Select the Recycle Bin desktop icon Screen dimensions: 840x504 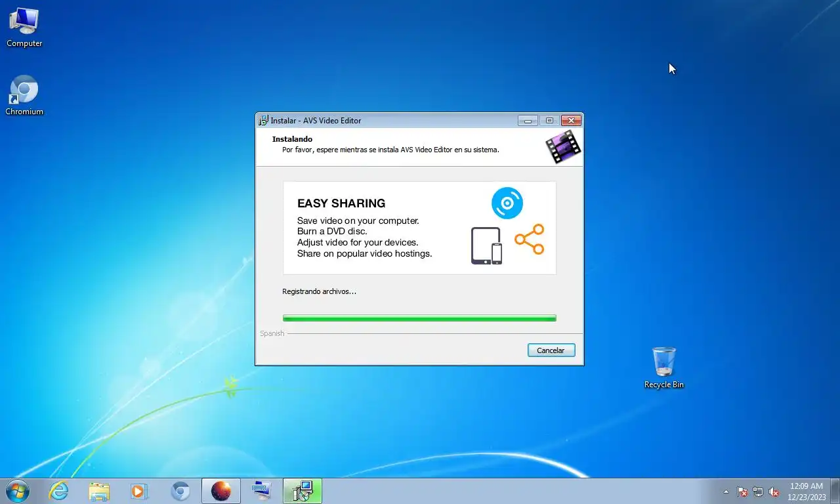(664, 368)
